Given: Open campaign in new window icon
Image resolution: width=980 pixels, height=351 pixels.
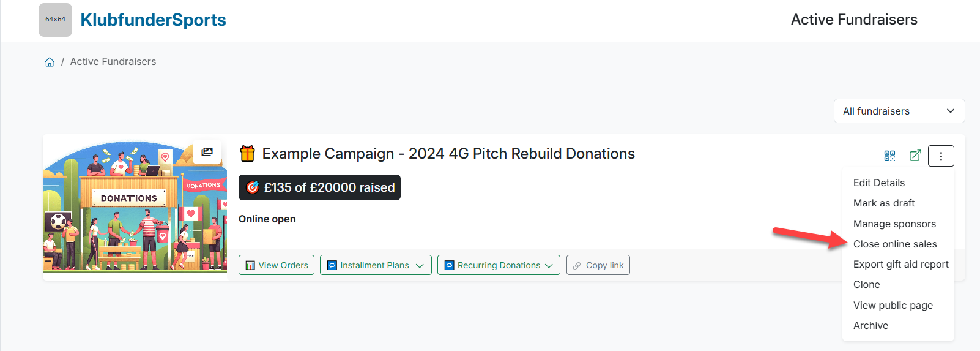Looking at the screenshot, I should [x=915, y=156].
